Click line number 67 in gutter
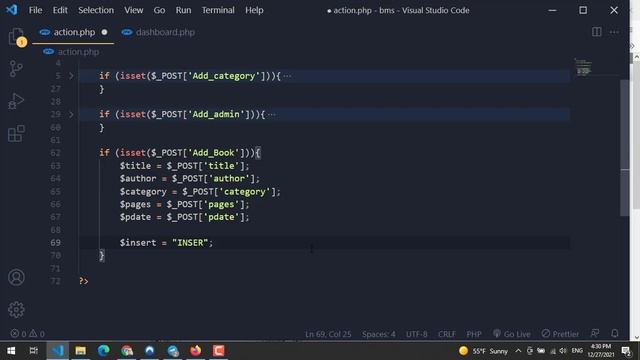 56,217
